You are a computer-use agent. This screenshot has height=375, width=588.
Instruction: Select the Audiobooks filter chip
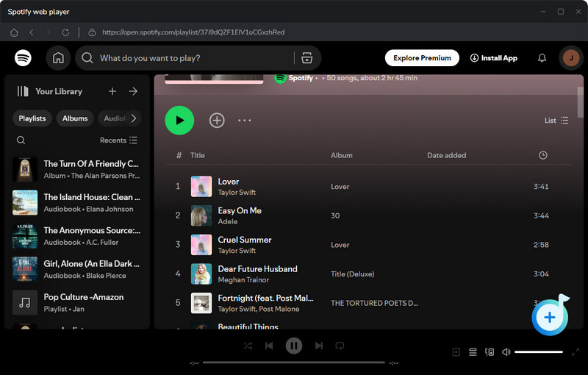[112, 118]
